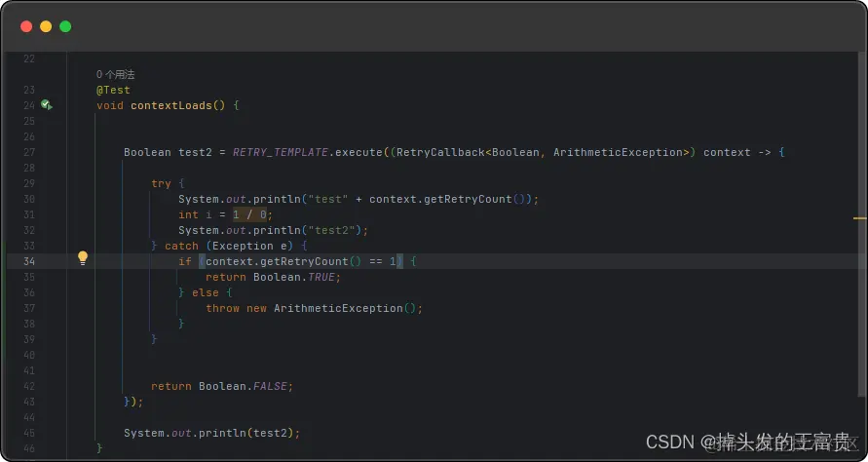Click line number 37 in the gutter
This screenshot has height=462, width=868.
pos(29,308)
